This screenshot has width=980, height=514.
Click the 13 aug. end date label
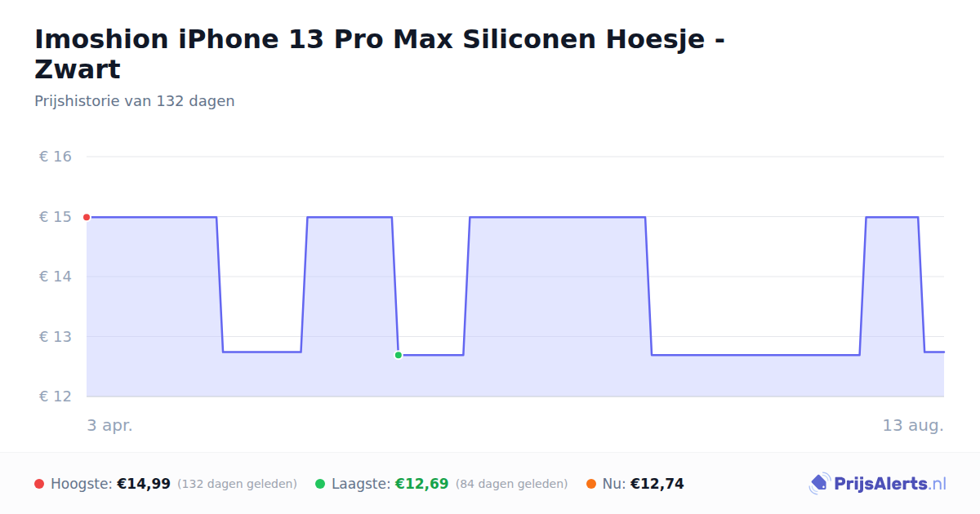pyautogui.click(x=913, y=426)
